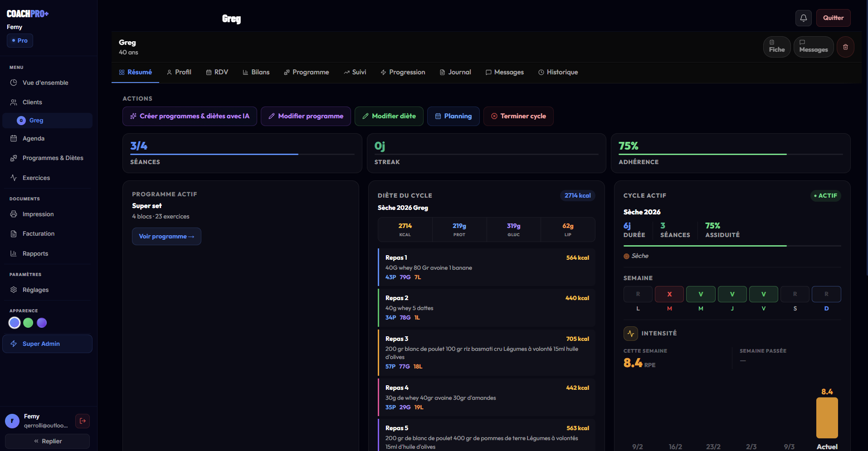Screen dimensions: 868x451
Task: Click the red trash delete client icon
Action: pyautogui.click(x=845, y=47)
